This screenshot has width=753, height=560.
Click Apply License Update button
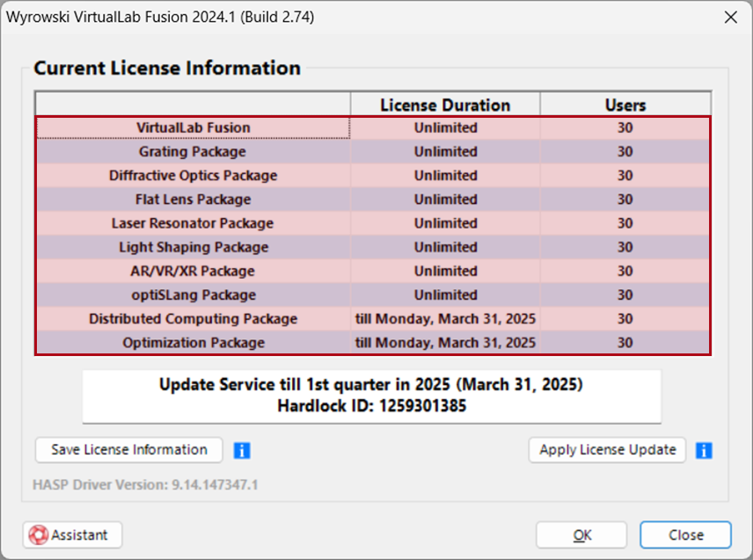point(607,449)
